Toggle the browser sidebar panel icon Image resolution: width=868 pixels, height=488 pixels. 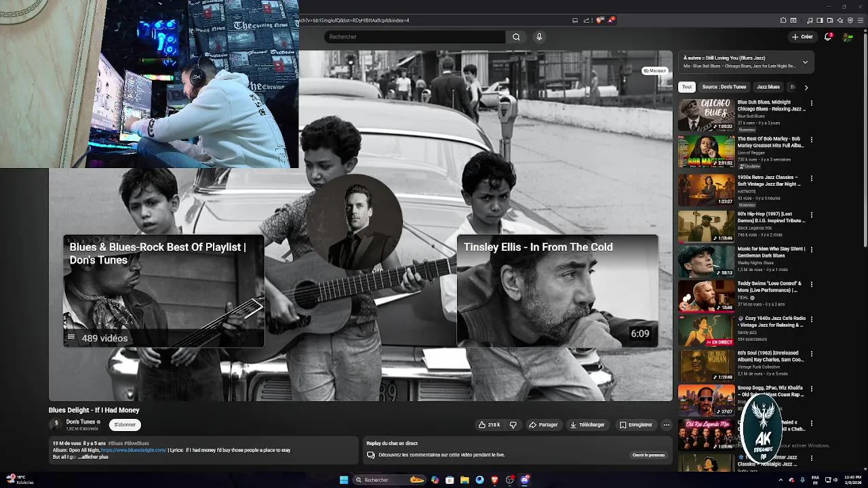(x=820, y=20)
